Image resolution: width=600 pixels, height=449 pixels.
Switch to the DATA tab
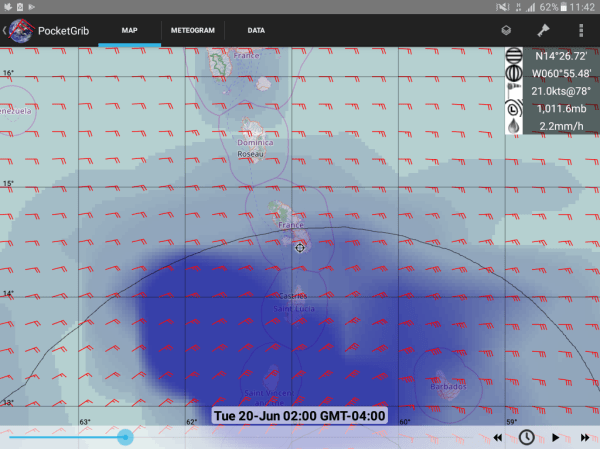[256, 31]
